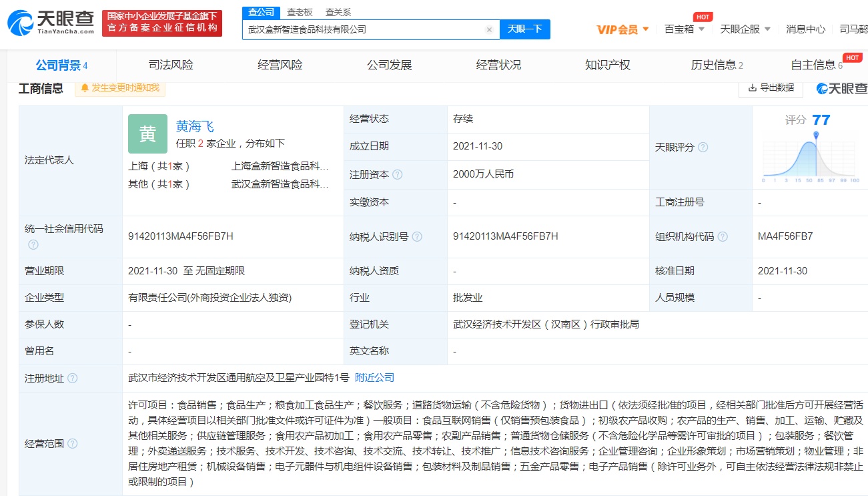Click the 天眼查 logo
The width and height of the screenshot is (868, 496).
coord(51,23)
